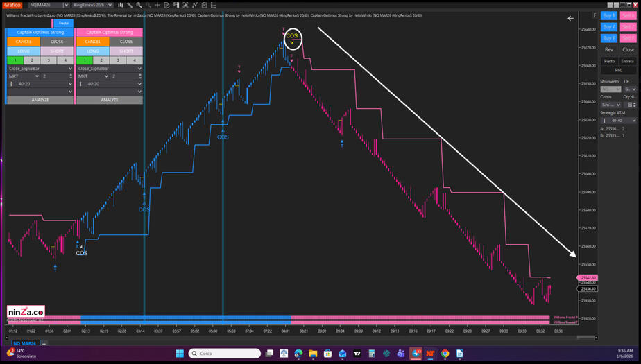Open the drawing tools ruler icon

coord(130,5)
